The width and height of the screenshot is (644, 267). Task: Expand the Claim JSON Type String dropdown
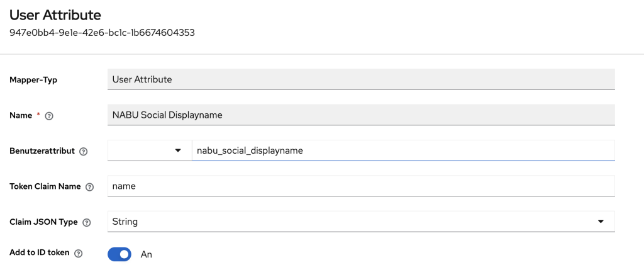(x=361, y=222)
